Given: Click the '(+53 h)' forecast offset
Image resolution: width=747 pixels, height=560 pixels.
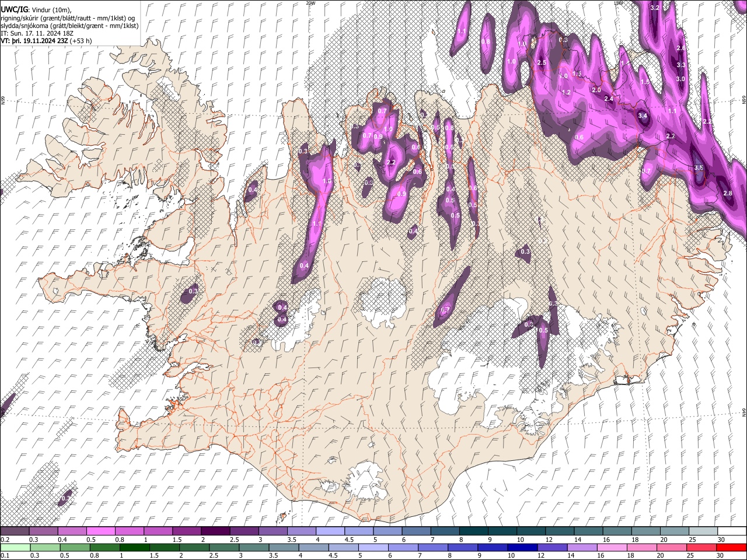Looking at the screenshot, I should pyautogui.click(x=81, y=41).
